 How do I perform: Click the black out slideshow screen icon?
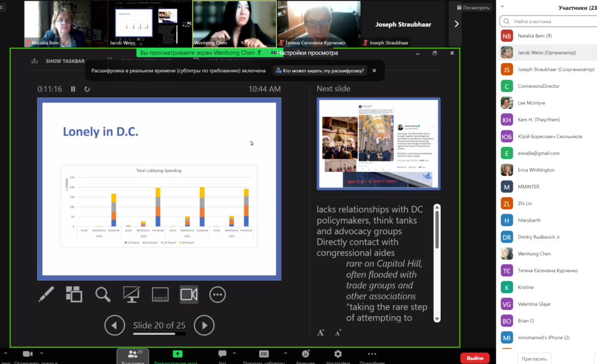click(x=131, y=295)
